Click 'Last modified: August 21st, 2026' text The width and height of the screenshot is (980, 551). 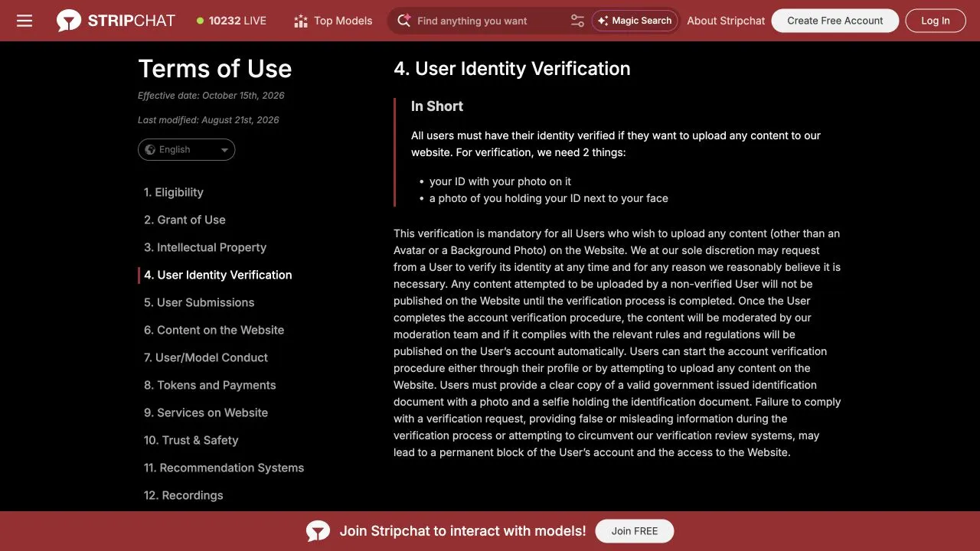[208, 120]
